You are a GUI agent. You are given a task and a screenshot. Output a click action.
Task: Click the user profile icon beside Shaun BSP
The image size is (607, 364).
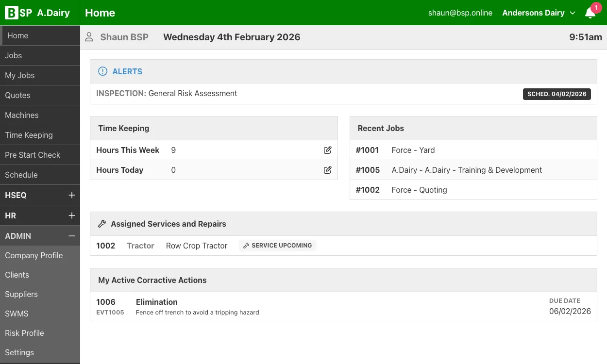(89, 37)
